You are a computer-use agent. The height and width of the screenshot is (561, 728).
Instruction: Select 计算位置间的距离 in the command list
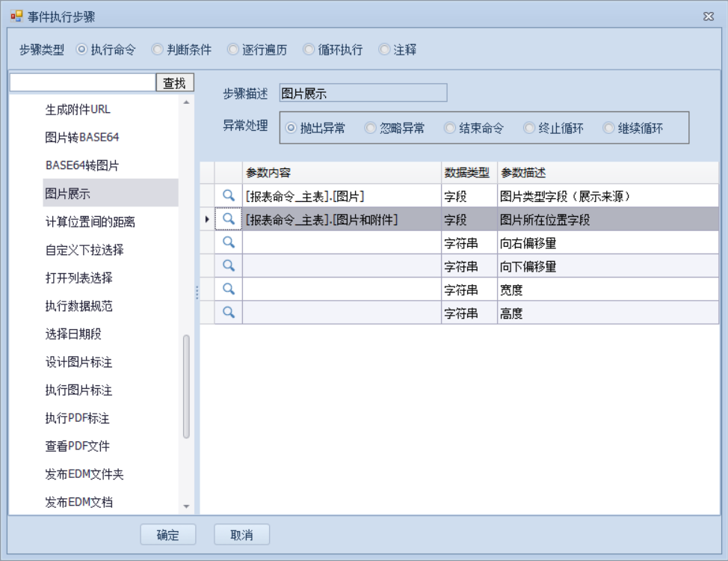click(x=90, y=222)
